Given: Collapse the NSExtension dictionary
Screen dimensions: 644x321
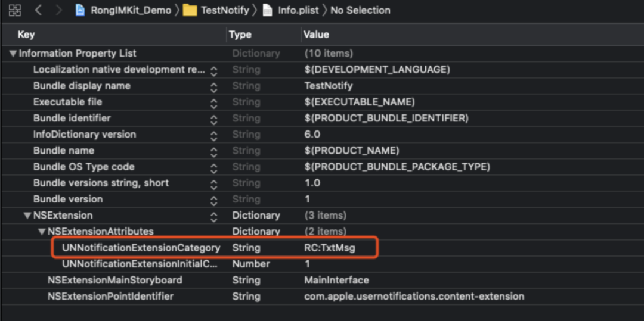Looking at the screenshot, I should point(27,216).
